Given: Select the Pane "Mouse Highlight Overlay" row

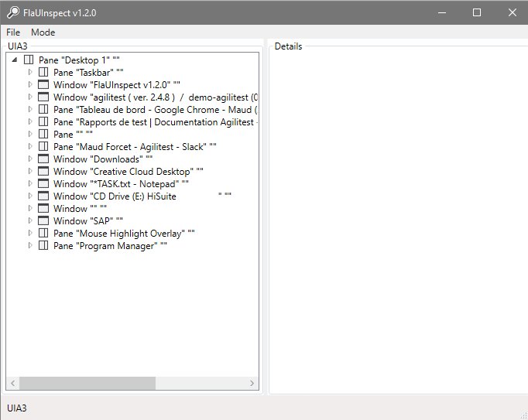Looking at the screenshot, I should [124, 234].
